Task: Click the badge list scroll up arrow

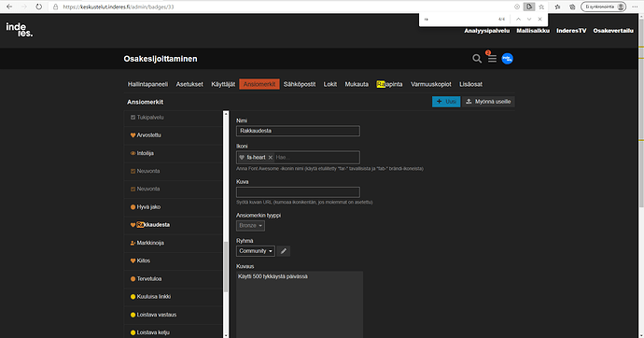Action: (226, 114)
